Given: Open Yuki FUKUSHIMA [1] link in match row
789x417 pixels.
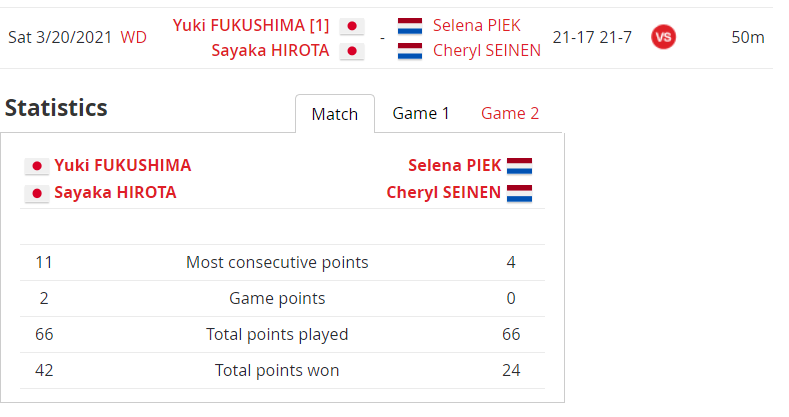Looking at the screenshot, I should point(251,25).
